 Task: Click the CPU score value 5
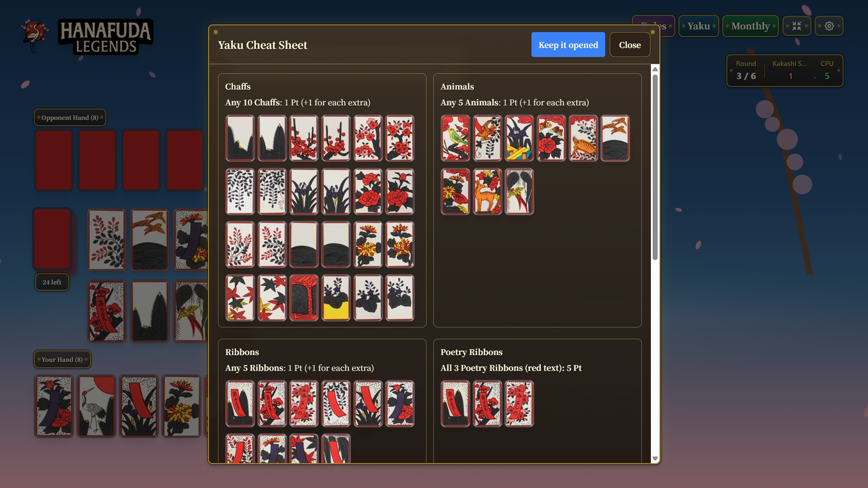pos(827,76)
